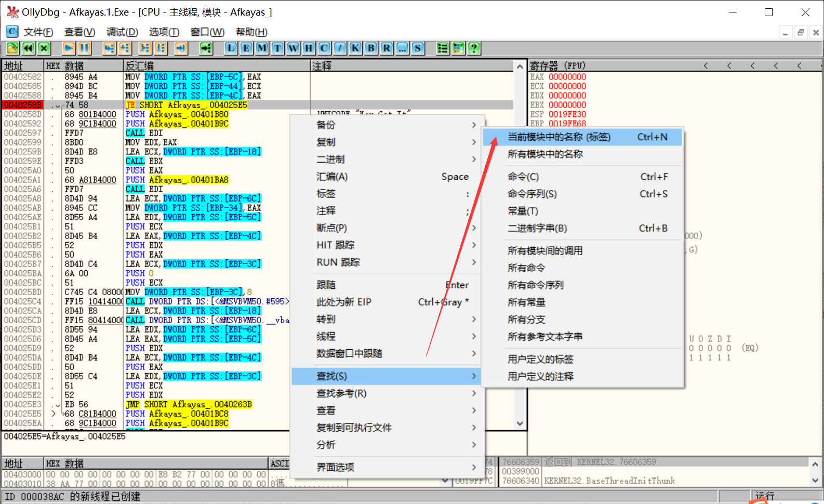Show the Call stack with the K button

(355, 48)
